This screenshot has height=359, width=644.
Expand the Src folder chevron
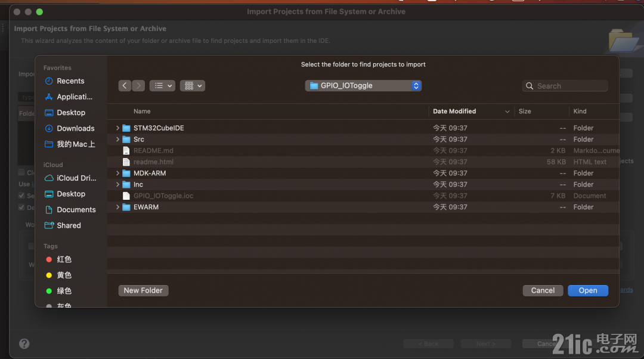point(117,139)
